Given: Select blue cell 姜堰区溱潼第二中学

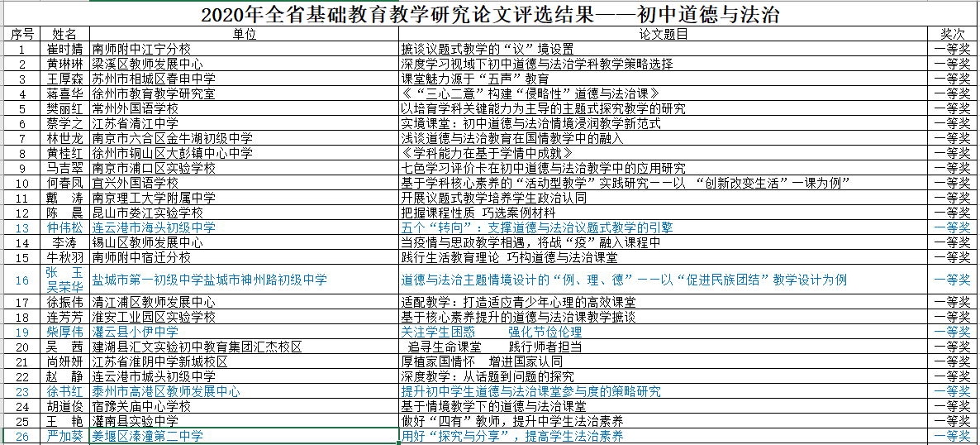Looking at the screenshot, I should click(x=147, y=436).
